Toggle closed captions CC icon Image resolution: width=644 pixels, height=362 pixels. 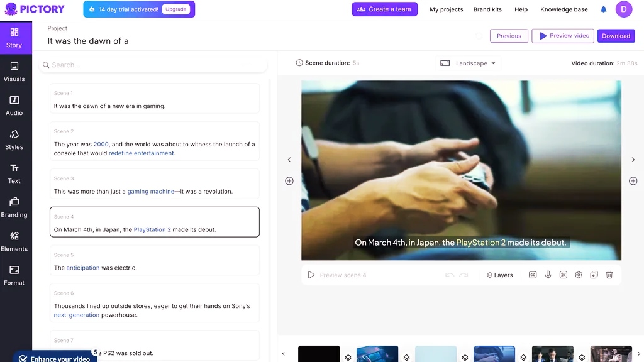pyautogui.click(x=533, y=275)
